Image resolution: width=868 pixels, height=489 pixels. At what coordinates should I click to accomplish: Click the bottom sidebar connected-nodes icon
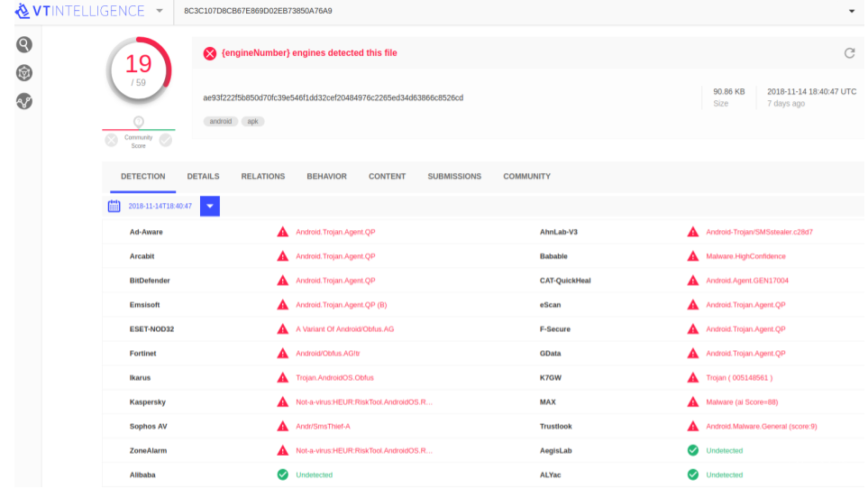pos(24,101)
